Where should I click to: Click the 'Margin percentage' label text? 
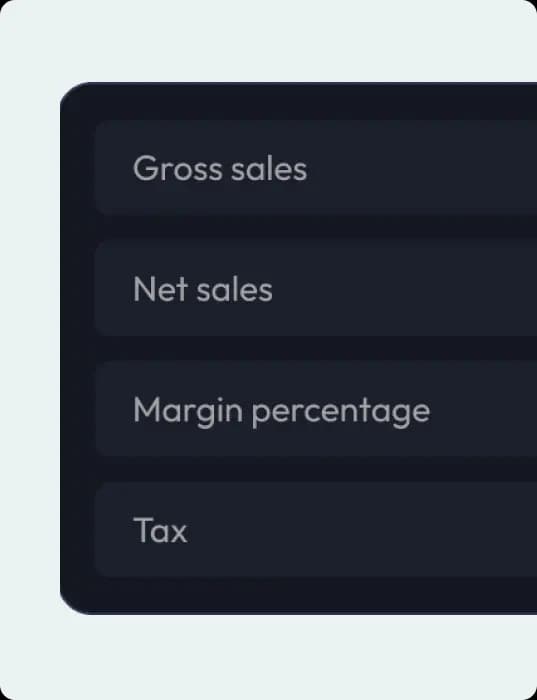pyautogui.click(x=282, y=412)
